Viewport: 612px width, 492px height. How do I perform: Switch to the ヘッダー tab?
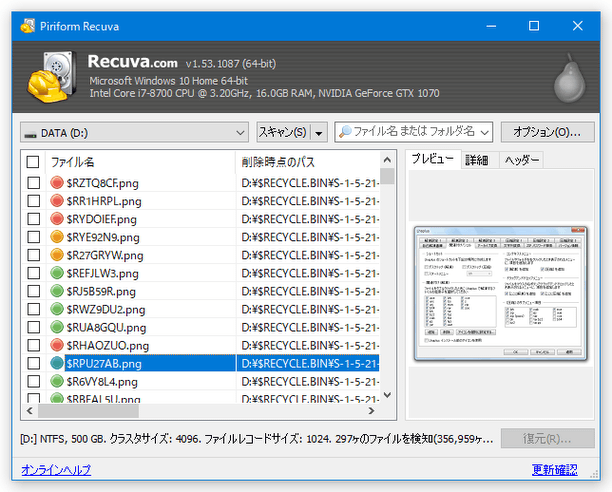(521, 160)
